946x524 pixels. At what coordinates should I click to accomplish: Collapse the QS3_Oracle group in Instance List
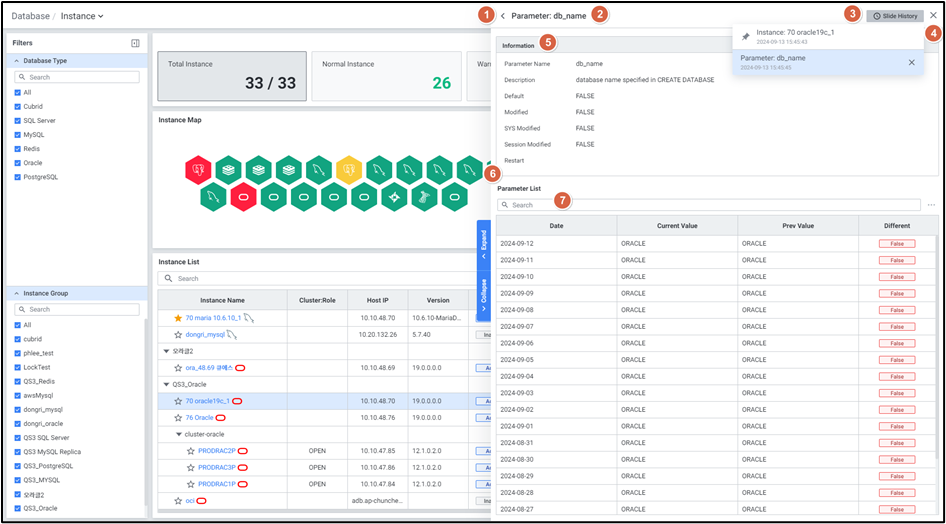point(165,384)
